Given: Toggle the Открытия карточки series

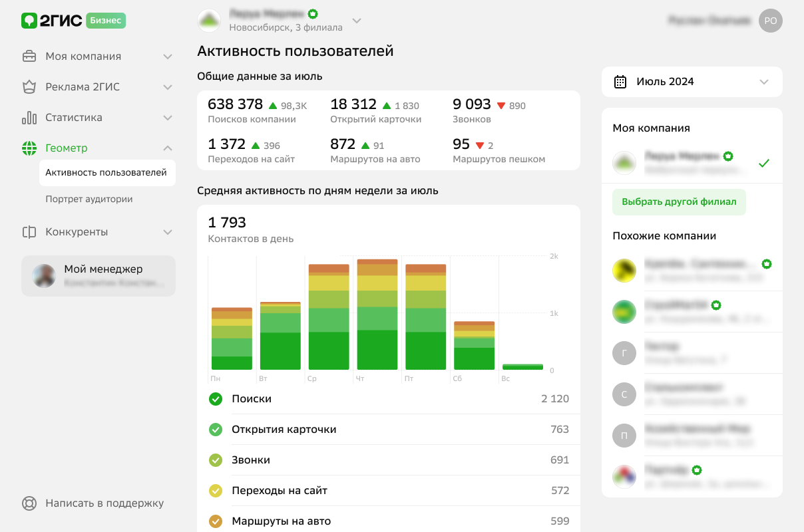Looking at the screenshot, I should pyautogui.click(x=215, y=430).
